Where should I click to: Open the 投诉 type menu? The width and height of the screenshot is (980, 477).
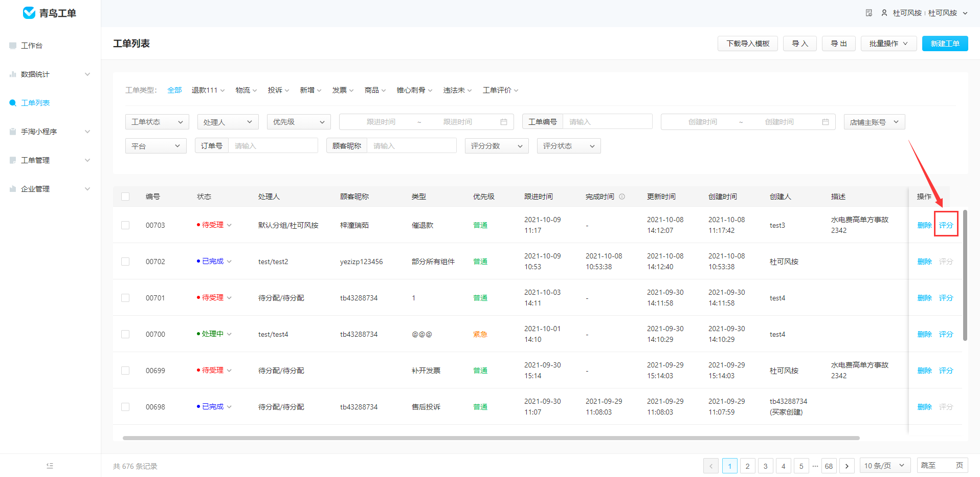(x=278, y=90)
